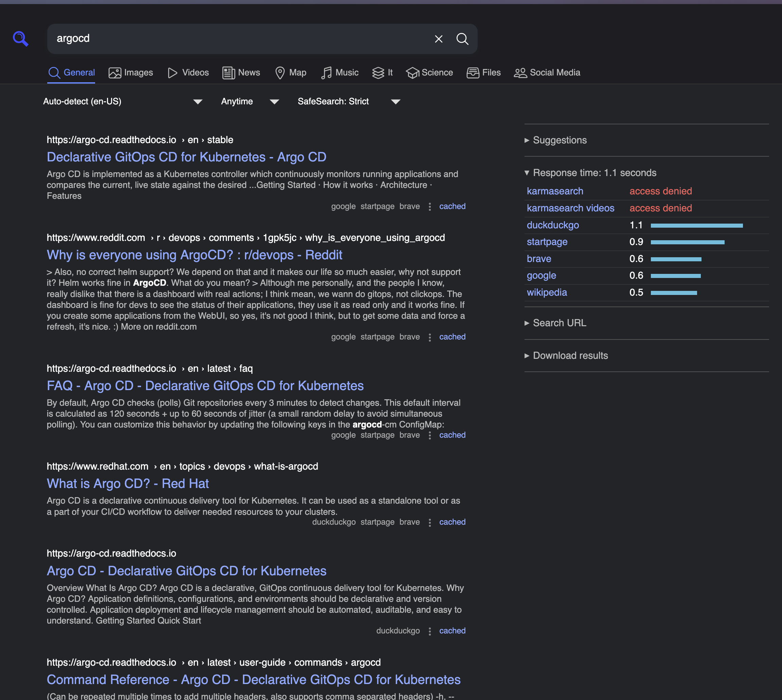Submit search with the magnifier button
782x700 pixels.
(x=462, y=39)
